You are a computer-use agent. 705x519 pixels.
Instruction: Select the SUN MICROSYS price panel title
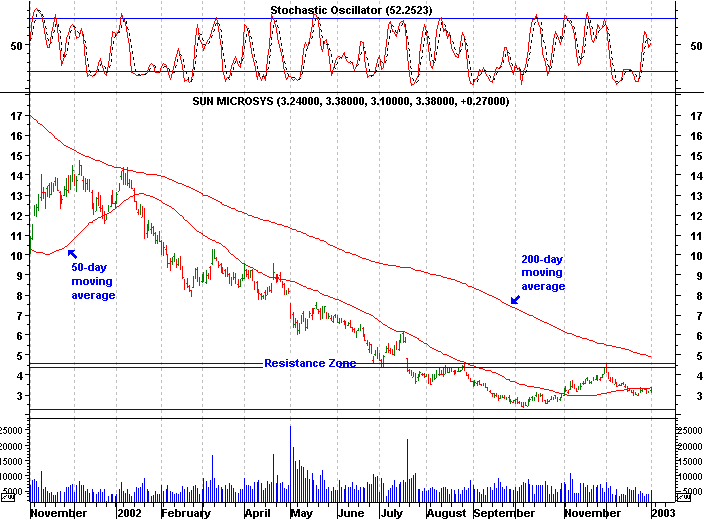[x=351, y=101]
